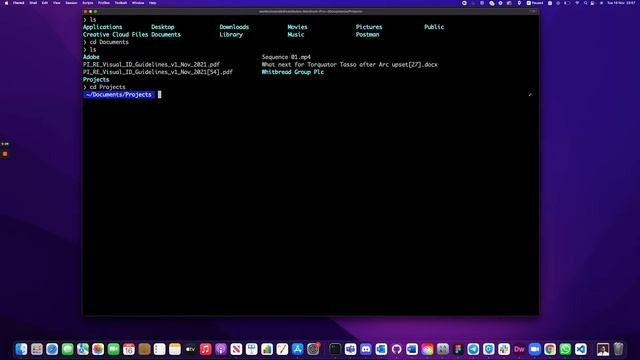The height and width of the screenshot is (360, 640).
Task: Stop screen recording with red stop button
Action: 5,154
